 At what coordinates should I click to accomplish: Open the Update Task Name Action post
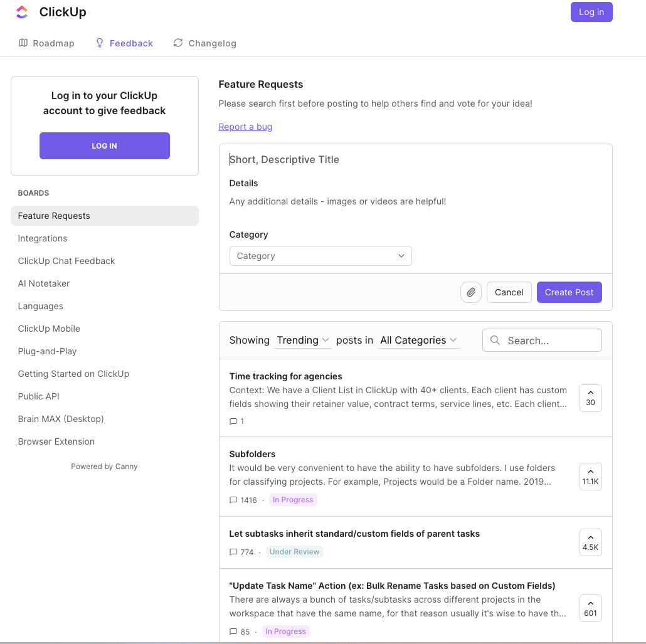392,586
